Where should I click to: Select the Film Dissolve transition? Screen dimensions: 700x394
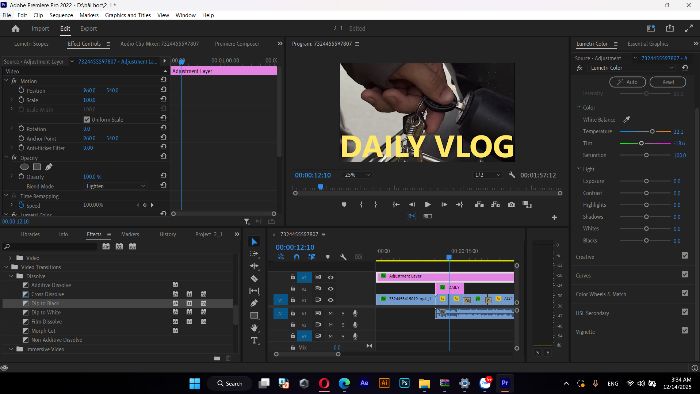(x=46, y=322)
